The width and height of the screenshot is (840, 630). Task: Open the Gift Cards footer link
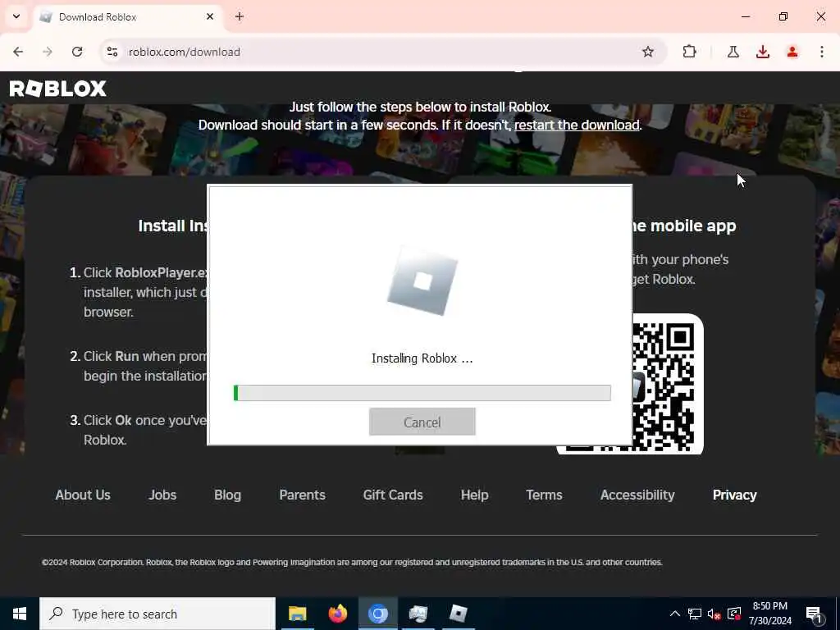coord(393,495)
